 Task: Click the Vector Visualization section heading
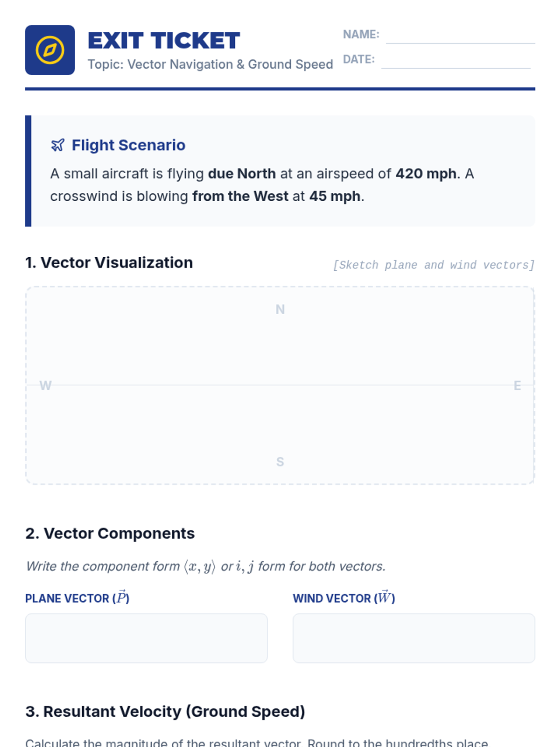(x=109, y=263)
